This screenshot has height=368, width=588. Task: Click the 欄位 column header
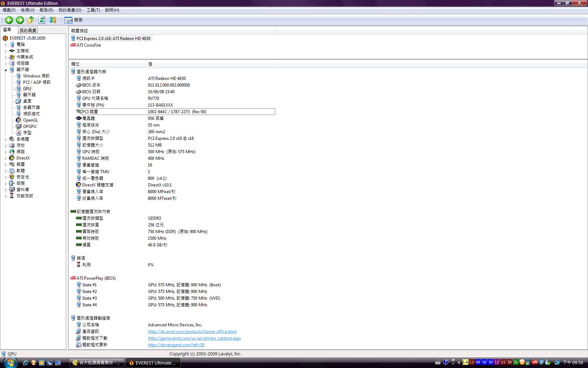click(x=107, y=64)
